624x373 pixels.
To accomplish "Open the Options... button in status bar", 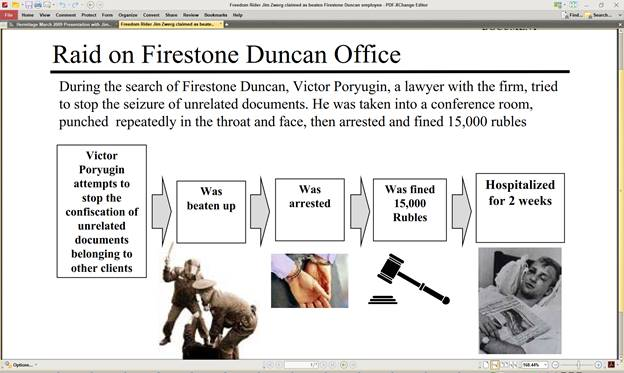I will pos(19,365).
